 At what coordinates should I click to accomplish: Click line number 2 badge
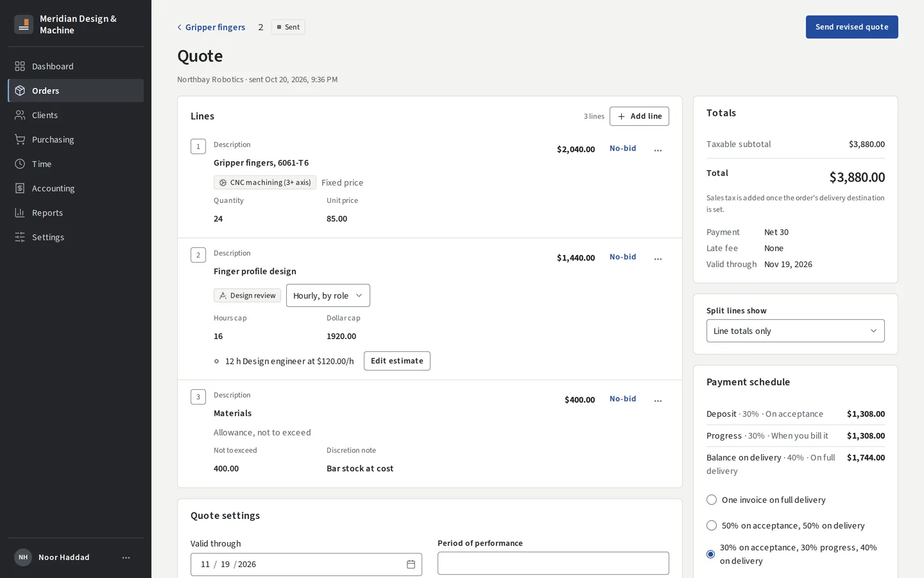(x=198, y=255)
